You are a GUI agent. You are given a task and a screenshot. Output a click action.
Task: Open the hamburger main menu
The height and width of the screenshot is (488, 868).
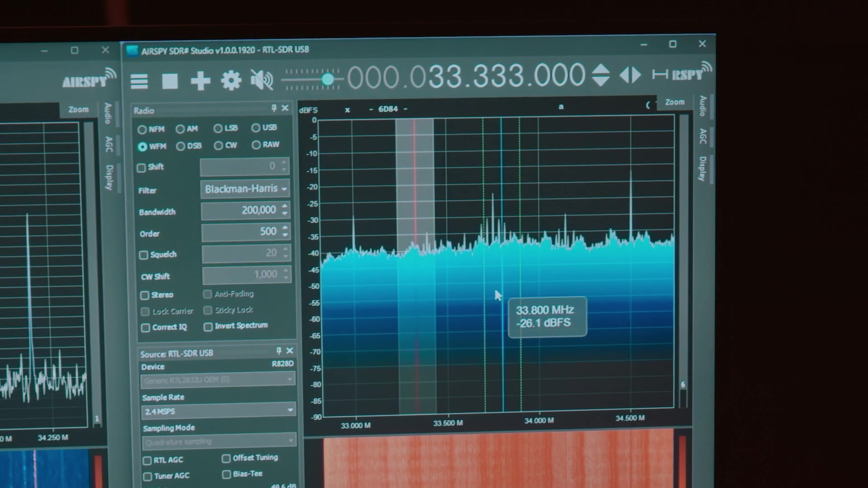click(139, 81)
